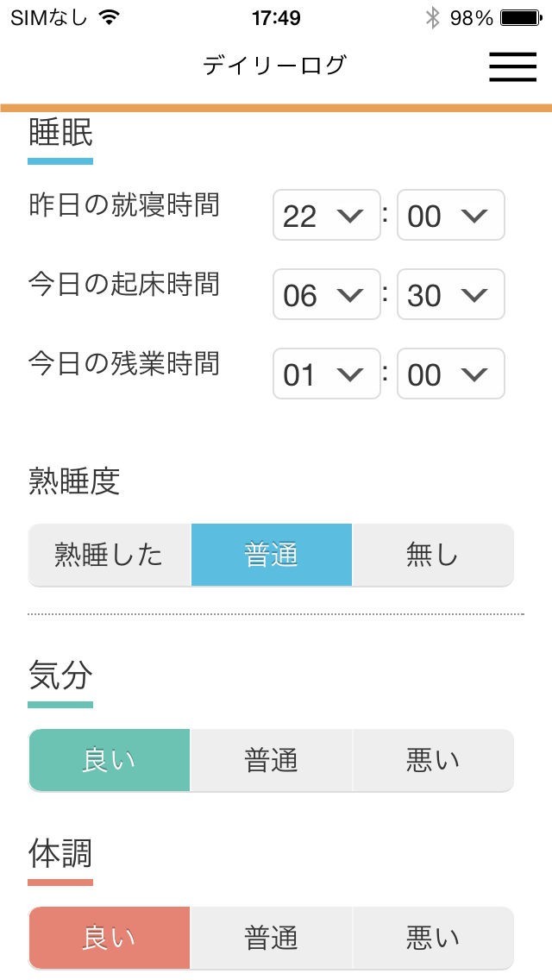The width and height of the screenshot is (552, 980).
Task: Tap the Wi-Fi signal icon
Action: click(109, 17)
